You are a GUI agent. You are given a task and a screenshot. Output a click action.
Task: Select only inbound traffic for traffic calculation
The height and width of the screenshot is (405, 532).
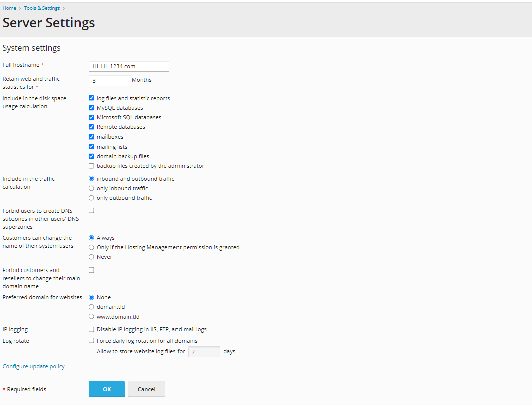click(91, 188)
